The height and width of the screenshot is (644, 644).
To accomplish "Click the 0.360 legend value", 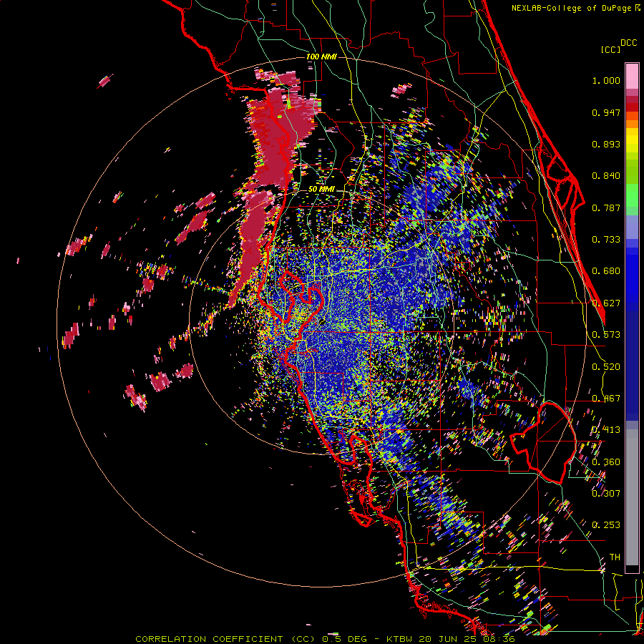I will pos(606,462).
